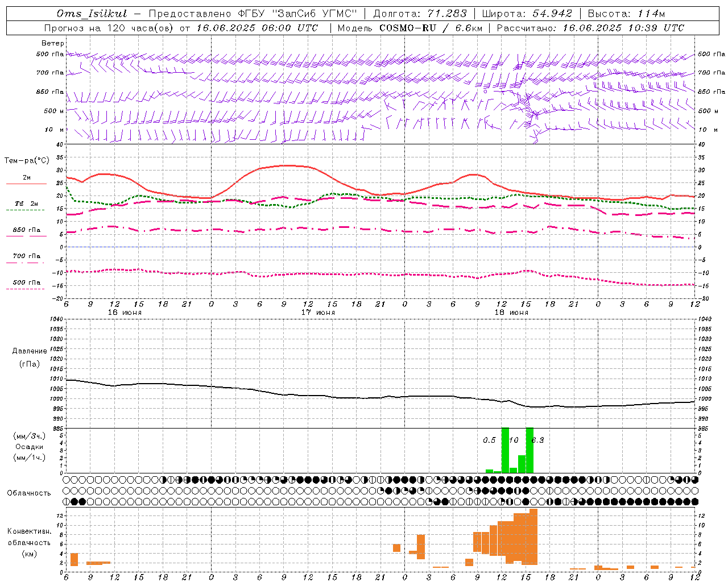
Task: Click the station name Oms_Isilkul in the header
Action: pyautogui.click(x=92, y=14)
